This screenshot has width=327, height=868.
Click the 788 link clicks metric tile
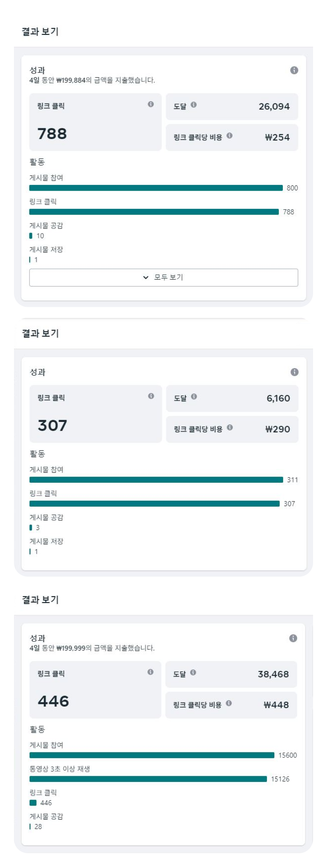coord(95,122)
